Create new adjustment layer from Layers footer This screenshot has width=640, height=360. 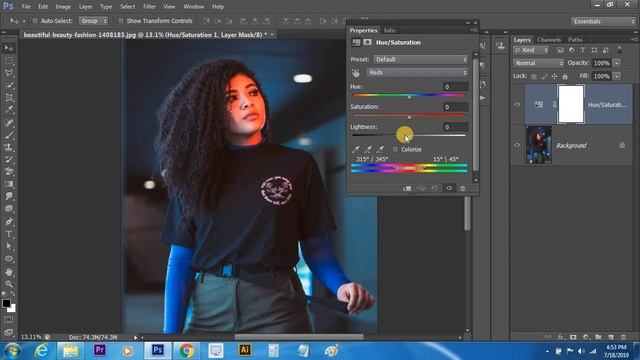pyautogui.click(x=586, y=337)
